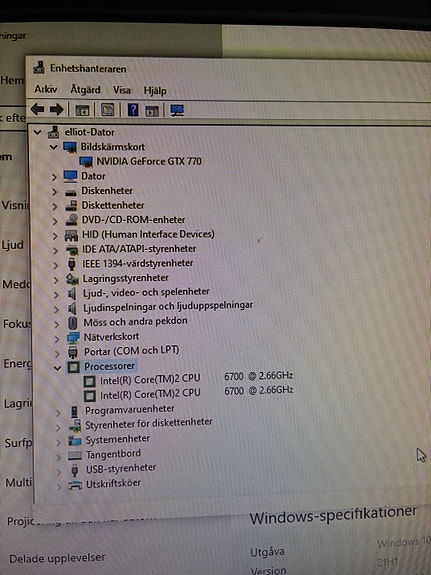Click the action pane toolbar icon

tap(151, 110)
